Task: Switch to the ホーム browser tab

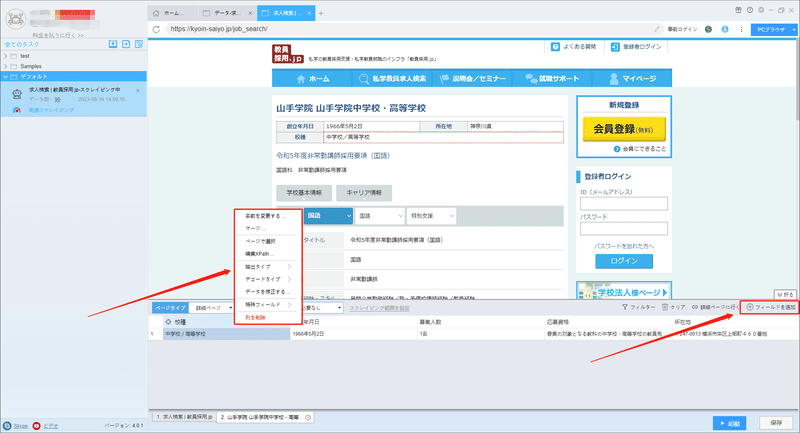Action: [x=172, y=13]
